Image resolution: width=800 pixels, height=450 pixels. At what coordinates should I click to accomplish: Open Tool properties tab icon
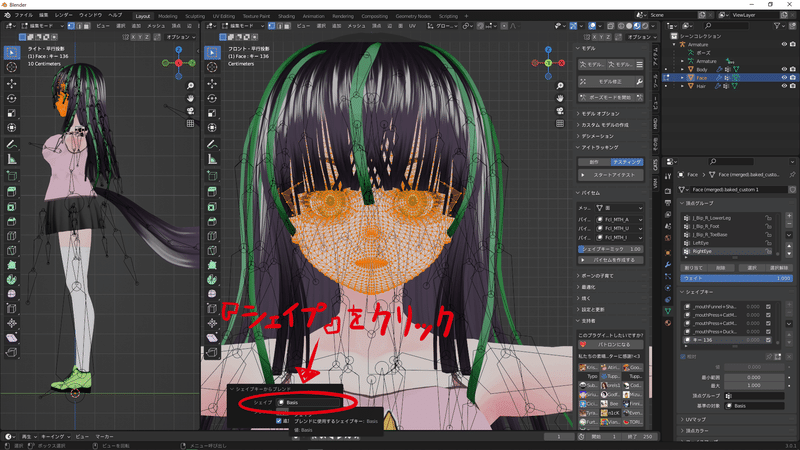(x=668, y=176)
